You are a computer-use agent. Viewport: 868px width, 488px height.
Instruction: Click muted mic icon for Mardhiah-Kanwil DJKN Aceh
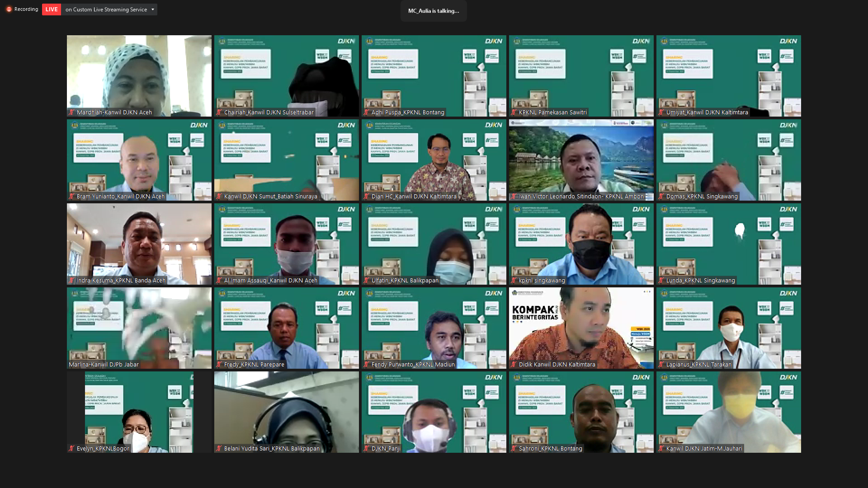[71, 113]
